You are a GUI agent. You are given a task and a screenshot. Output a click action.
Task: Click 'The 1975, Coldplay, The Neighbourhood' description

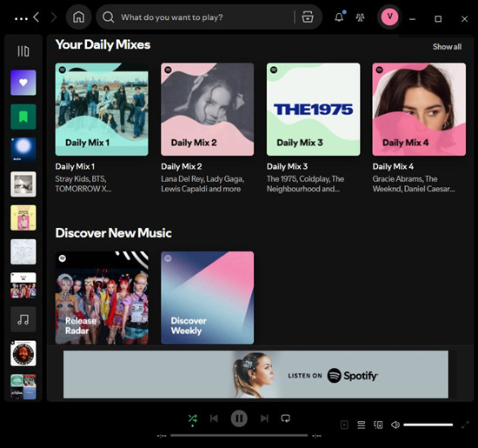click(305, 184)
